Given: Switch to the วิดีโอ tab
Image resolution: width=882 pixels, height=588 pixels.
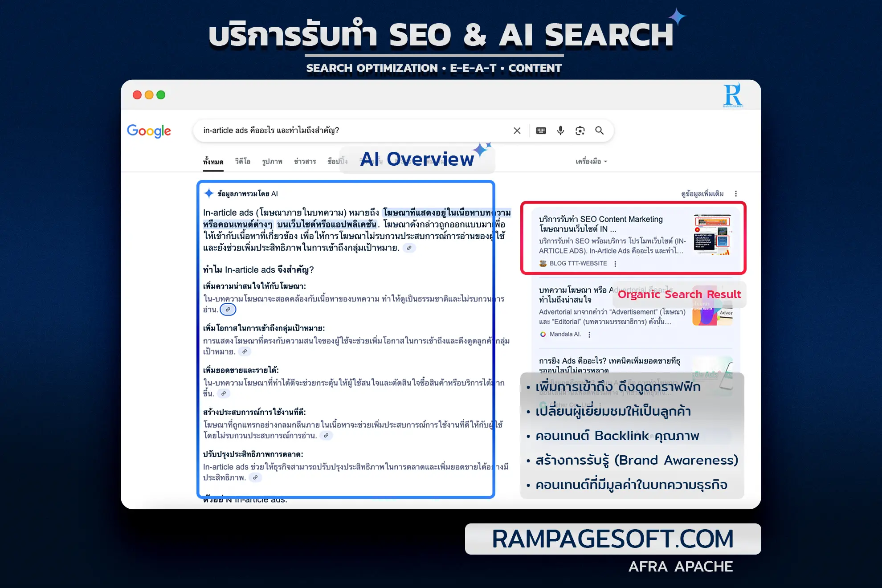Looking at the screenshot, I should click(x=242, y=161).
